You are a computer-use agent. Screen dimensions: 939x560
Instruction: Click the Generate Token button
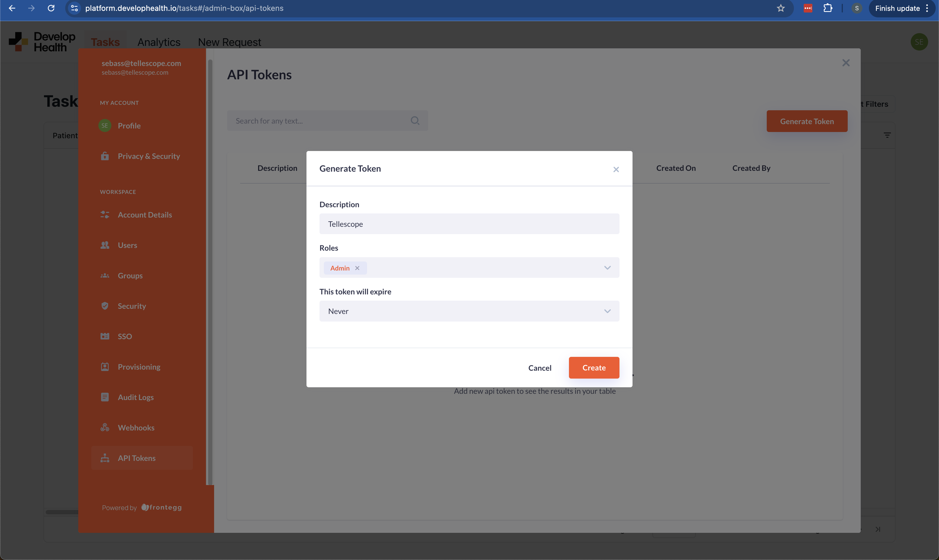pos(807,121)
